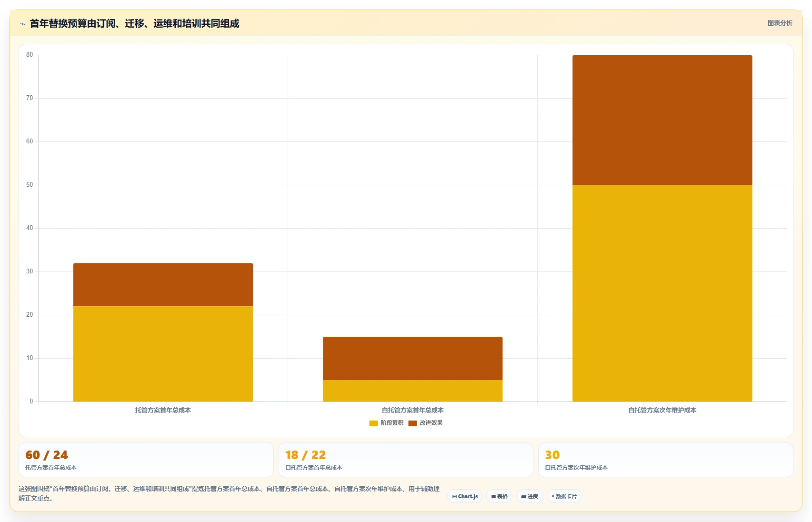Toggle the 阶段累积 legend item
Viewport: 812px width, 522px height.
pyautogui.click(x=386, y=423)
